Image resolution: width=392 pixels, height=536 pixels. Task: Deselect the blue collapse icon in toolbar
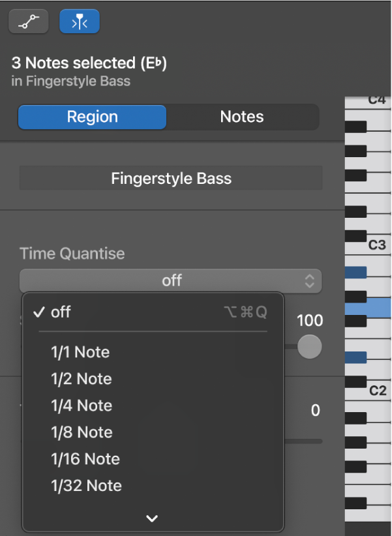[79, 22]
